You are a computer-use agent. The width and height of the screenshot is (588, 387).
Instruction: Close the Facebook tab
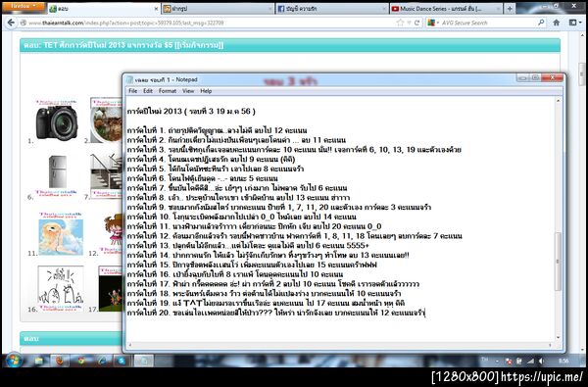(384, 9)
